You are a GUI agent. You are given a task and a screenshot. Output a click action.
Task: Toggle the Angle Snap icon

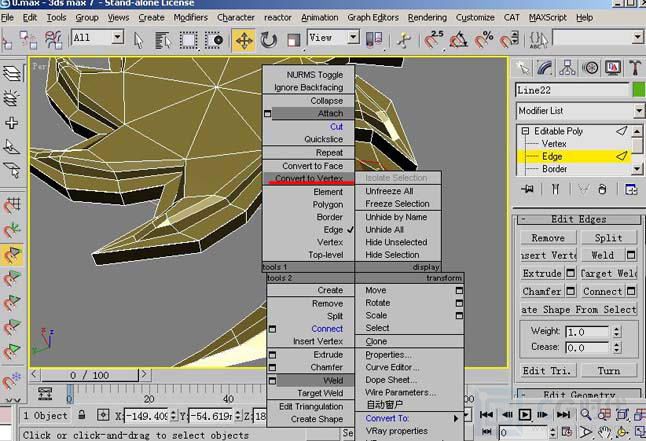click(x=458, y=40)
